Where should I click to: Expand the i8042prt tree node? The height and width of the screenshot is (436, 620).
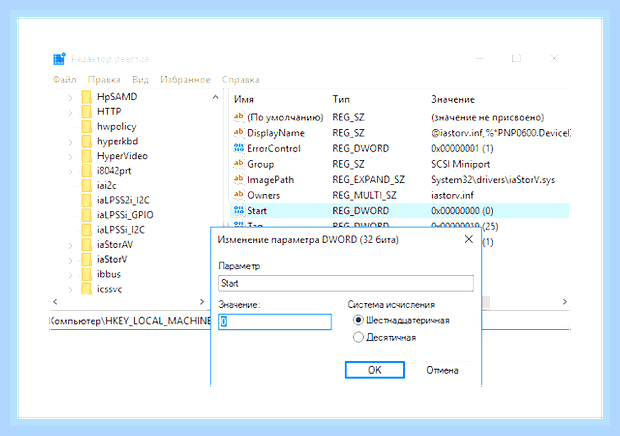(70, 172)
